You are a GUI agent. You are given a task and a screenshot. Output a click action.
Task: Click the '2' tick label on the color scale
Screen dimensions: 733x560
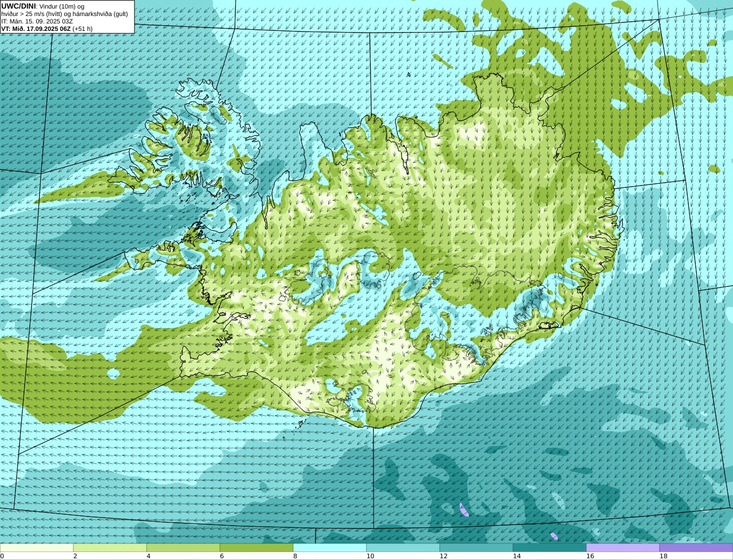tap(75, 556)
